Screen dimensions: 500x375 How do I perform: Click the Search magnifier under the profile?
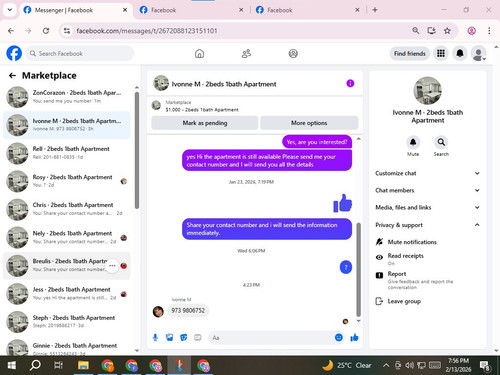[x=441, y=142]
